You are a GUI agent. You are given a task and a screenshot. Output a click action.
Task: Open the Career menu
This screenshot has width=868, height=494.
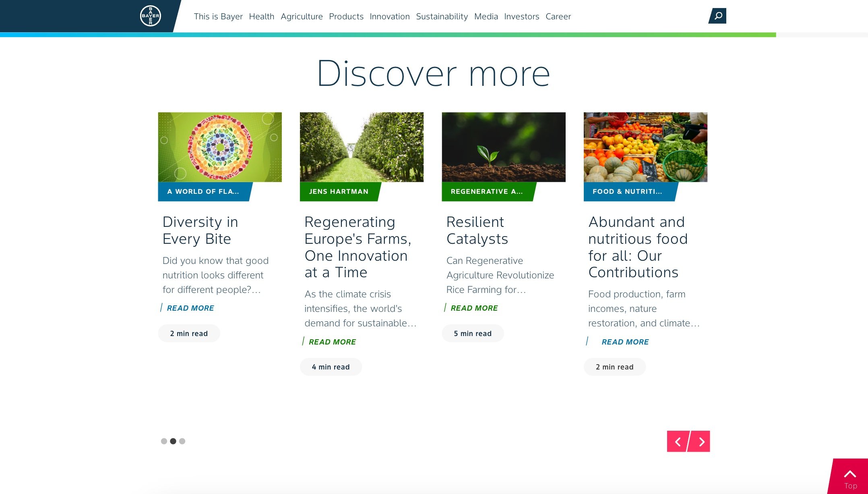[558, 17]
